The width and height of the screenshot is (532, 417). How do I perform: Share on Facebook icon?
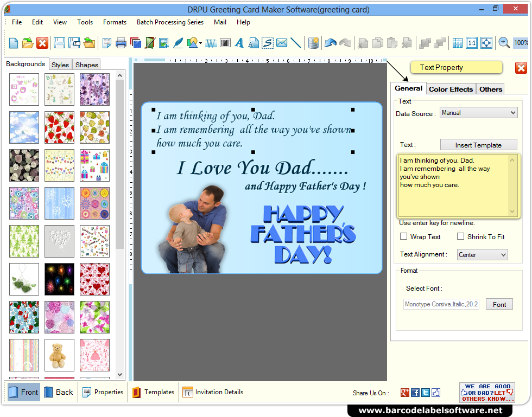(x=415, y=393)
